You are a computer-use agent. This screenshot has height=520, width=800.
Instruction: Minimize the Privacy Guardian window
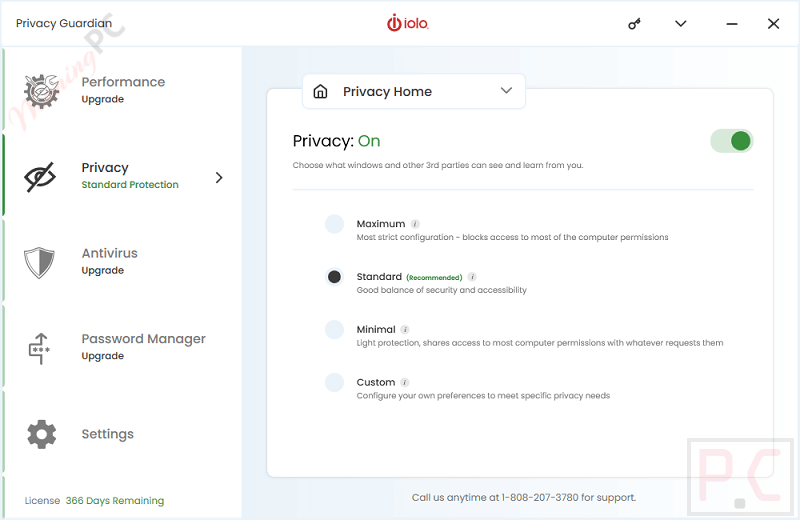coord(732,24)
